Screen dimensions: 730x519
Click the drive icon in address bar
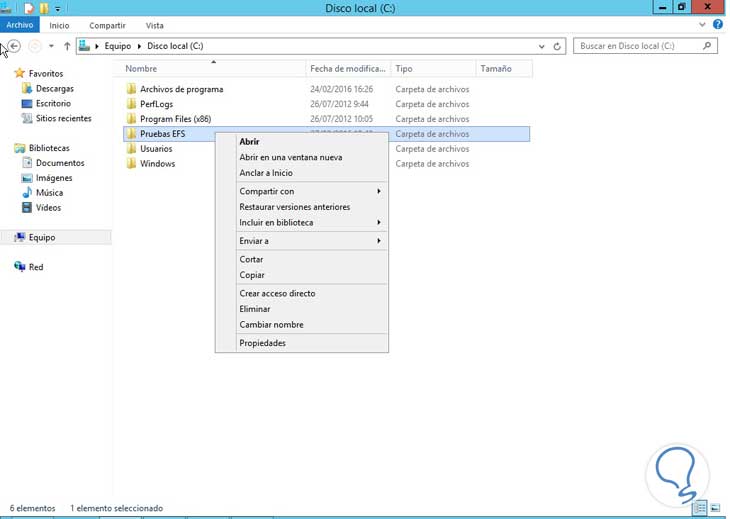click(84, 46)
